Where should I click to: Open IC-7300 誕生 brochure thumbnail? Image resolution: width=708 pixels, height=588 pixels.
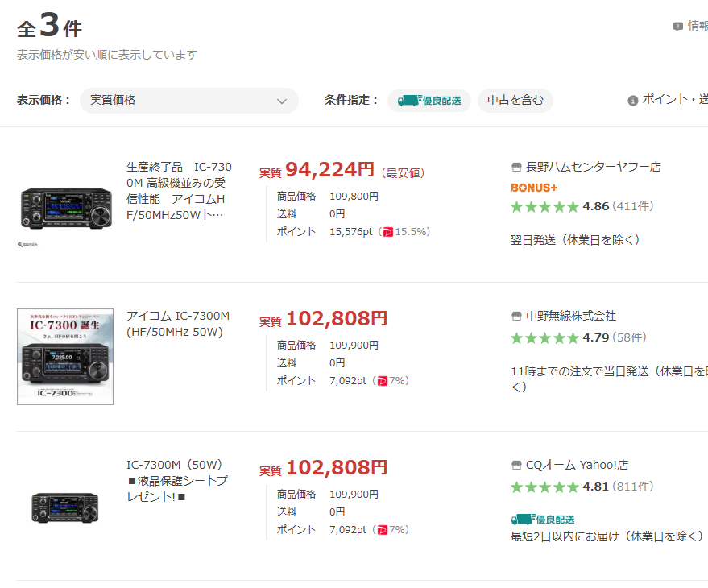pos(65,357)
